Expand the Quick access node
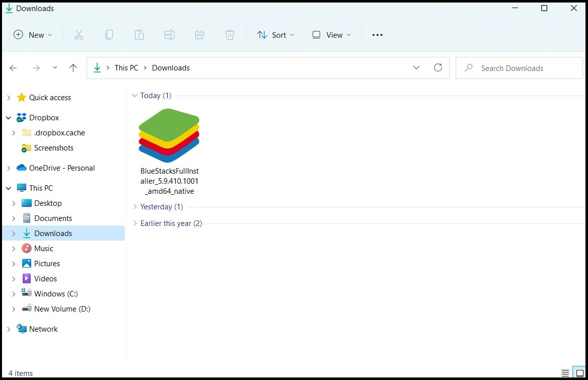 [x=9, y=98]
